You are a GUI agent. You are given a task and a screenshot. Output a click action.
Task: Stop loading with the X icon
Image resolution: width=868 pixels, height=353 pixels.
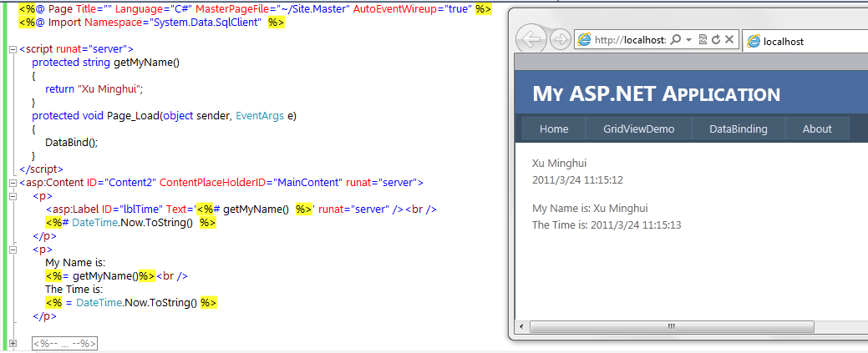[x=729, y=39]
